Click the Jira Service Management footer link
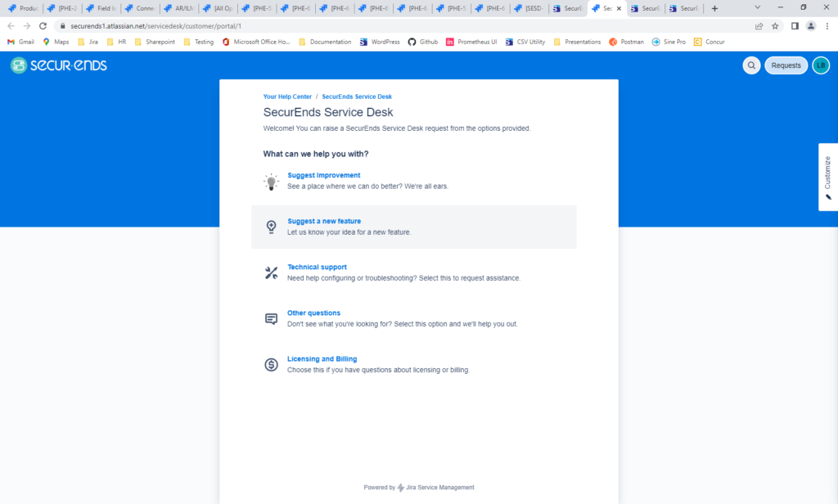This screenshot has height=504, width=838. (x=439, y=488)
